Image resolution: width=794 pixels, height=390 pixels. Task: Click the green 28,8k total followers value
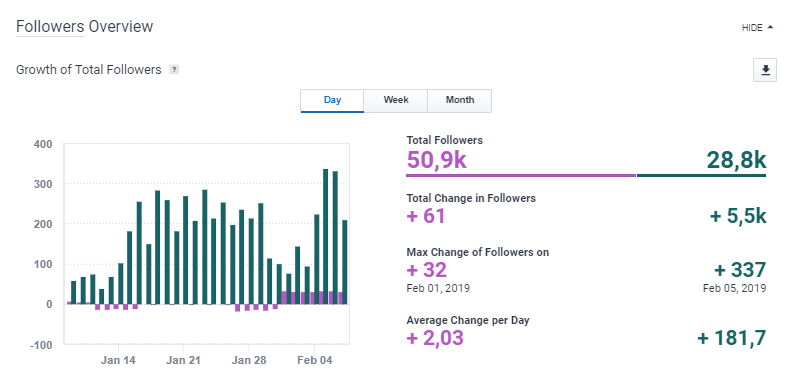pos(736,160)
